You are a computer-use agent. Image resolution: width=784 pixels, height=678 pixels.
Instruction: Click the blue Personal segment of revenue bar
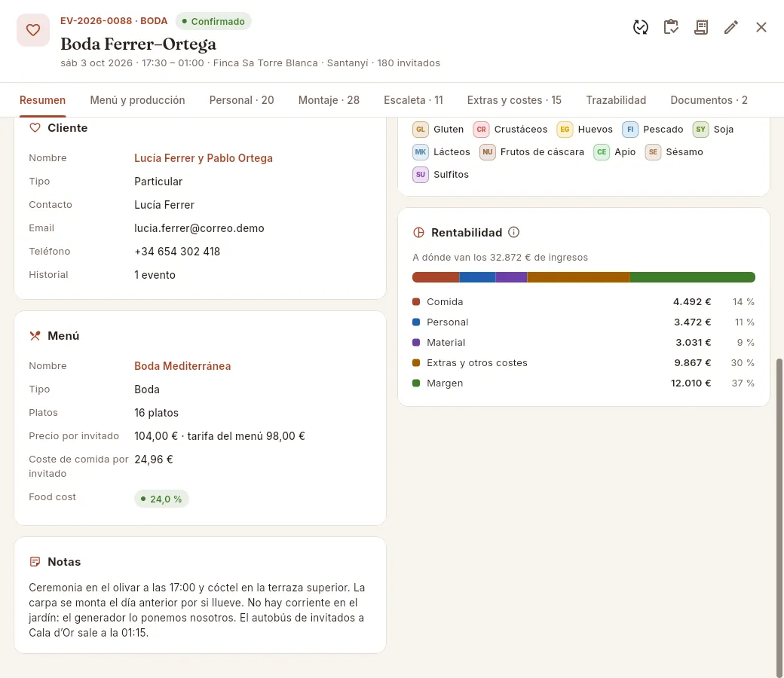pos(477,277)
